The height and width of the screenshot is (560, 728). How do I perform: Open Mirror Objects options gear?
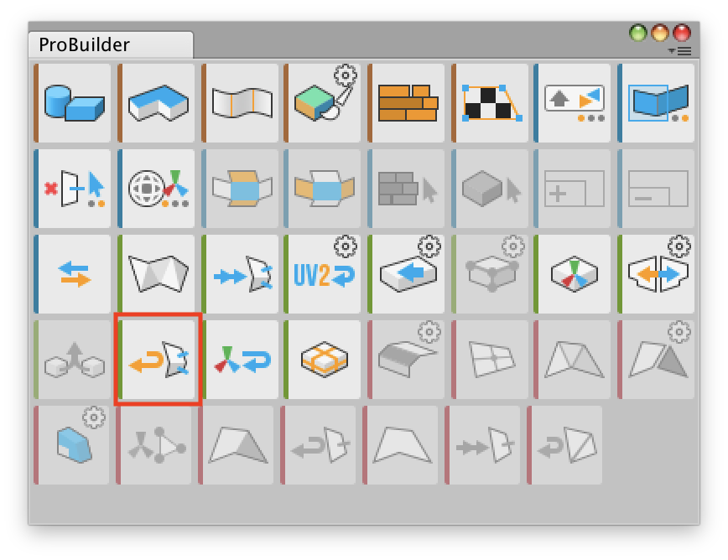tap(679, 246)
